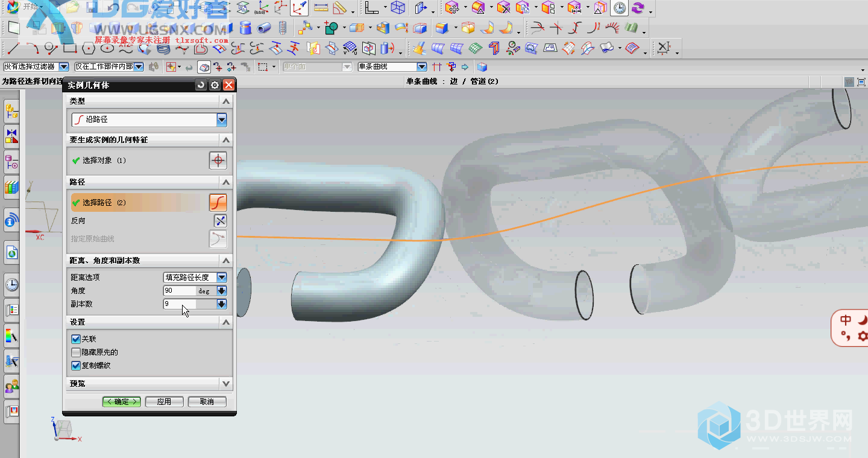
Task: Click the 取消 cancel button
Action: point(207,402)
